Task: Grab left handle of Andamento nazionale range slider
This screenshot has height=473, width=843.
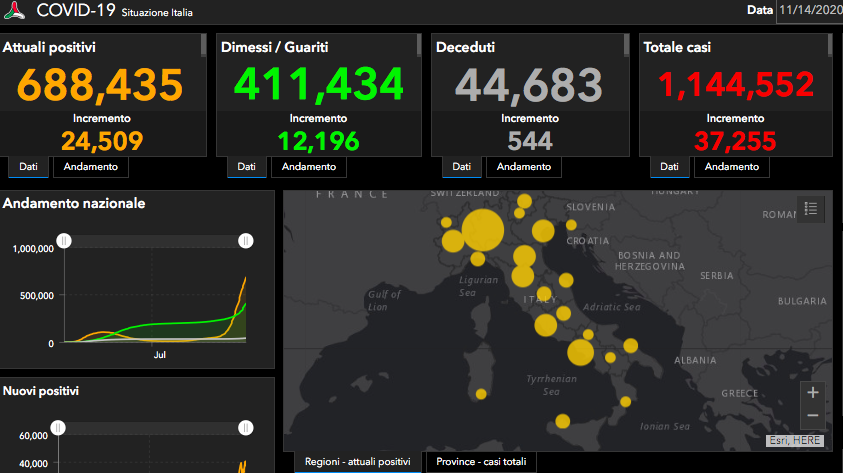Action: click(64, 241)
